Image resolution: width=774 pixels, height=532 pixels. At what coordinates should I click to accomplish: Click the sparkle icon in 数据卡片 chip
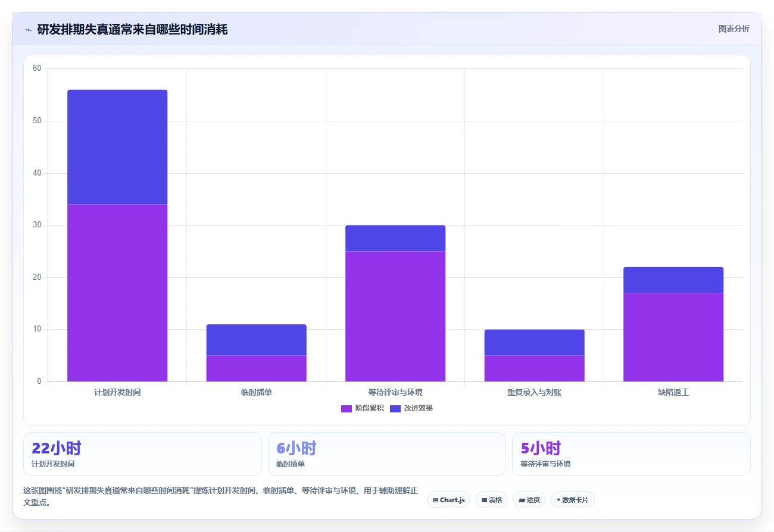tap(558, 500)
